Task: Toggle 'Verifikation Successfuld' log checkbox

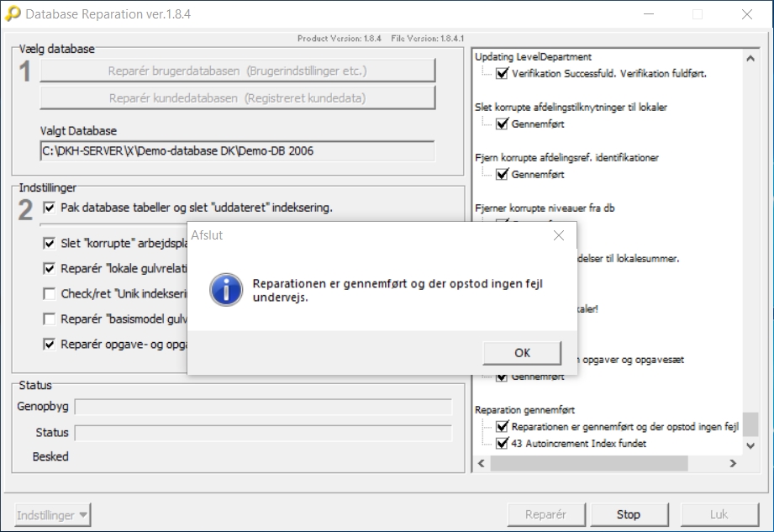Action: click(x=503, y=74)
